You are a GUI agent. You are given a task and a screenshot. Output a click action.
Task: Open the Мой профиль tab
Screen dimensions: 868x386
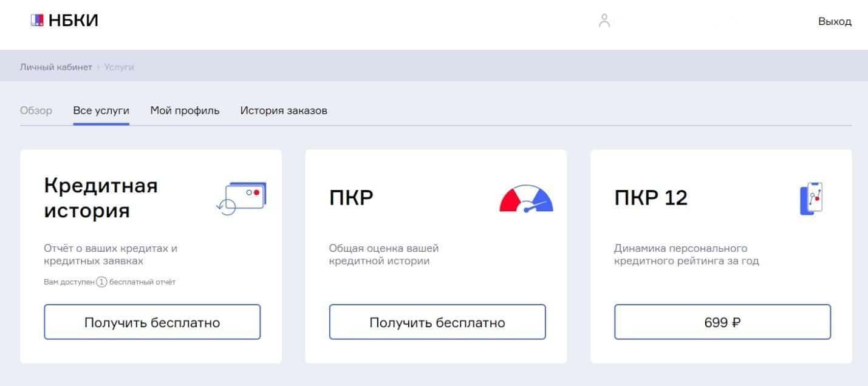pyautogui.click(x=185, y=110)
